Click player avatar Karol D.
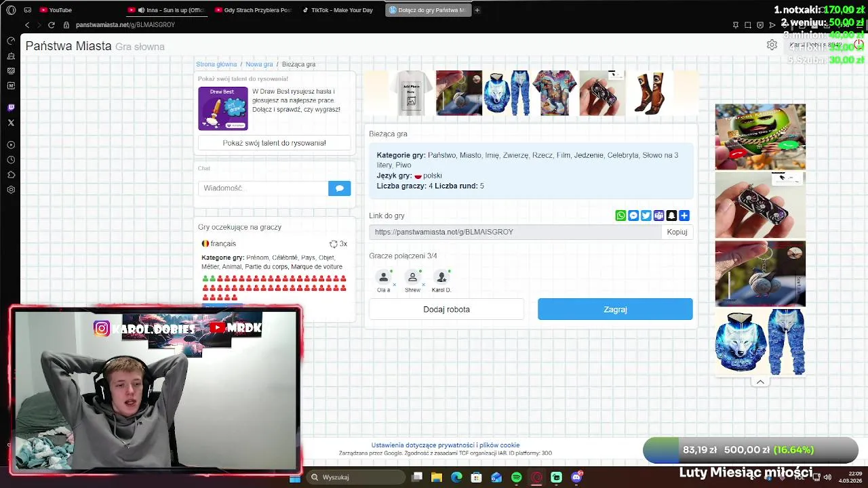The image size is (868, 488). 441,277
